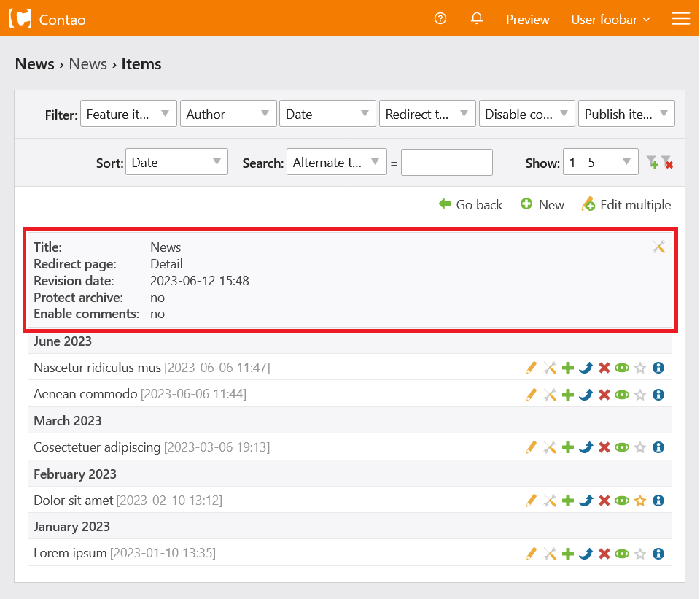Click Edit multiple button
The width and height of the screenshot is (700, 599).
[x=626, y=204]
